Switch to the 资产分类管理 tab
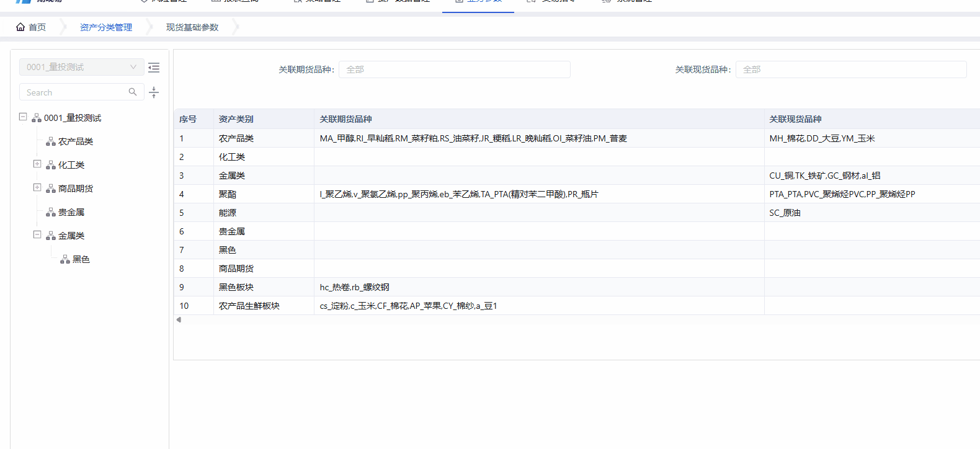Viewport: 980px width, 449px height. (106, 27)
